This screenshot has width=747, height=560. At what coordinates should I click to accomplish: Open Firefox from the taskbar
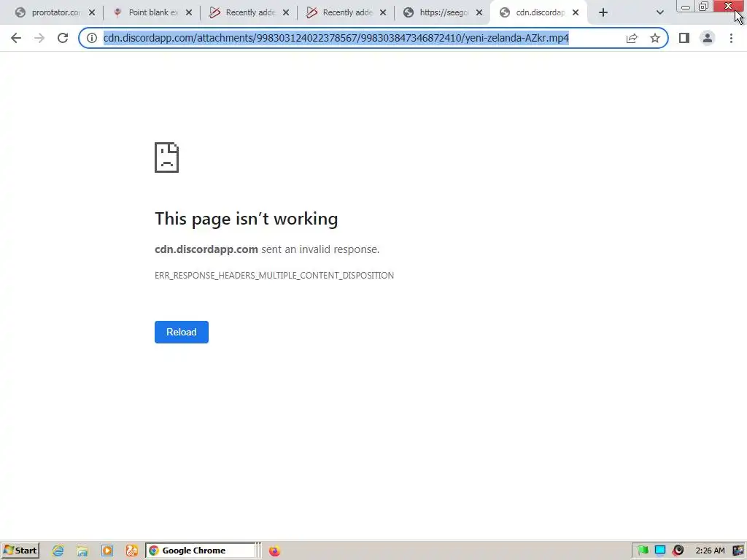tap(274, 551)
